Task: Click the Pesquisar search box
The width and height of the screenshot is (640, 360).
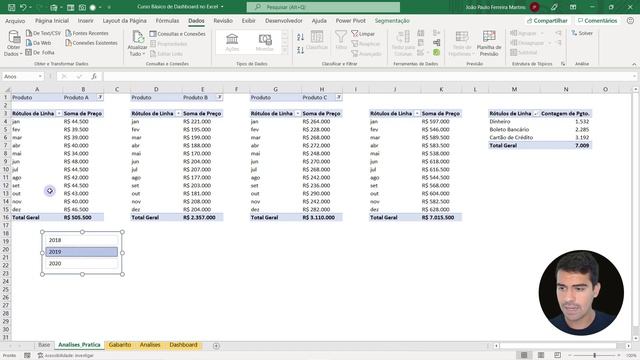Action: [323, 7]
